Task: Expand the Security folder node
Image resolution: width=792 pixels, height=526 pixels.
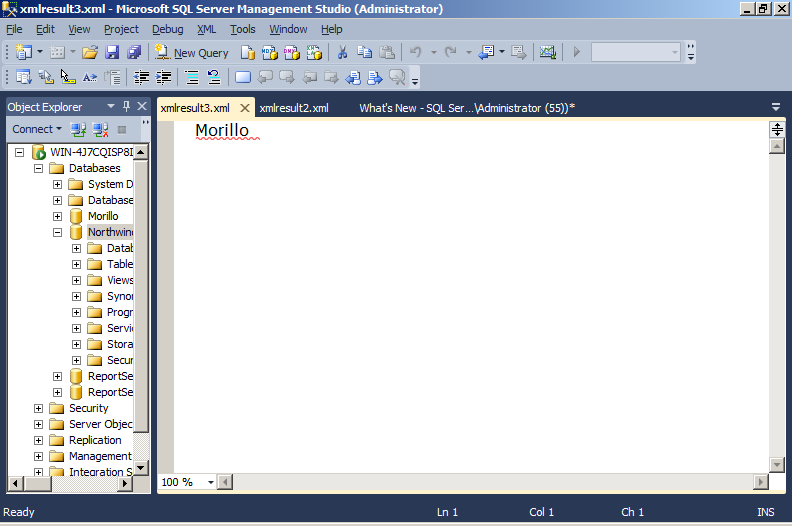Action: point(38,408)
